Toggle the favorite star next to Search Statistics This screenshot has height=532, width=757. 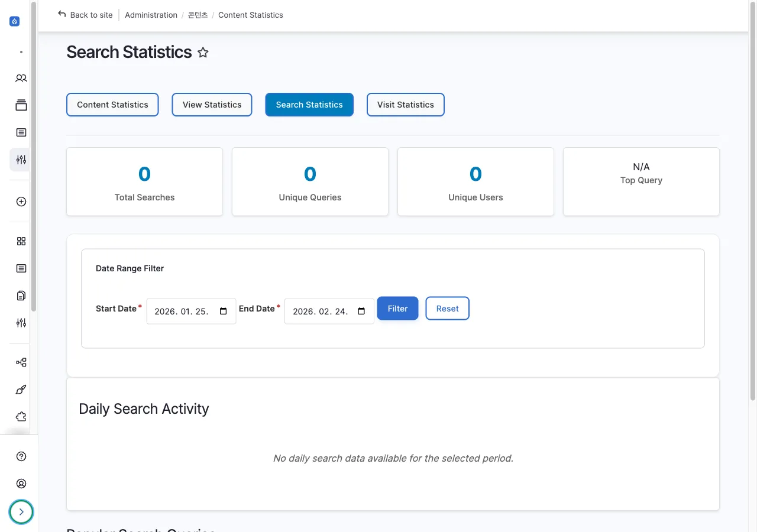[202, 52]
